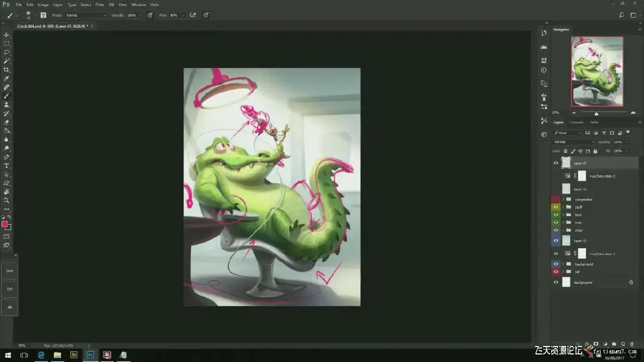This screenshot has height=362, width=644.
Task: Select the Move tool
Action: point(6,35)
